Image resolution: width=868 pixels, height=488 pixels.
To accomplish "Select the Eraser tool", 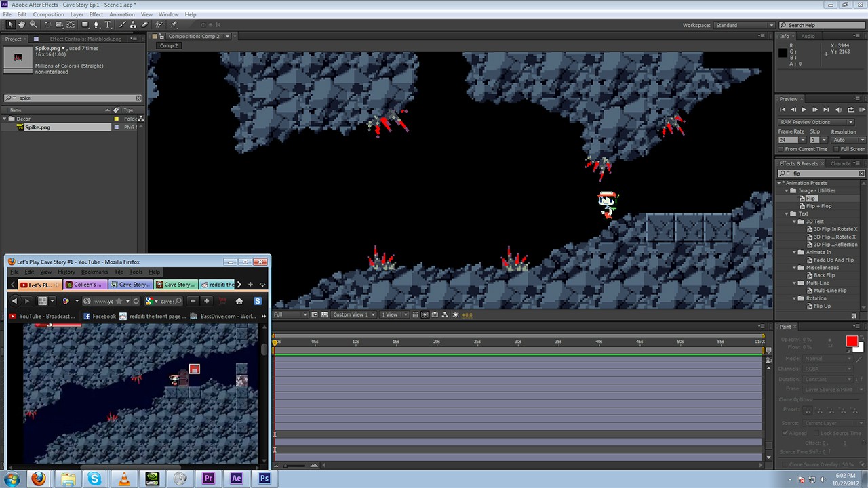I will tap(144, 24).
